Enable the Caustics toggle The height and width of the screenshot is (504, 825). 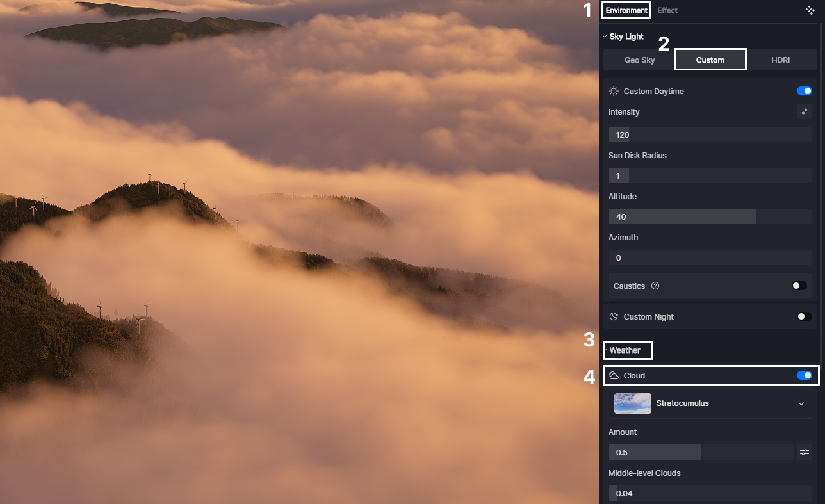pyautogui.click(x=798, y=286)
